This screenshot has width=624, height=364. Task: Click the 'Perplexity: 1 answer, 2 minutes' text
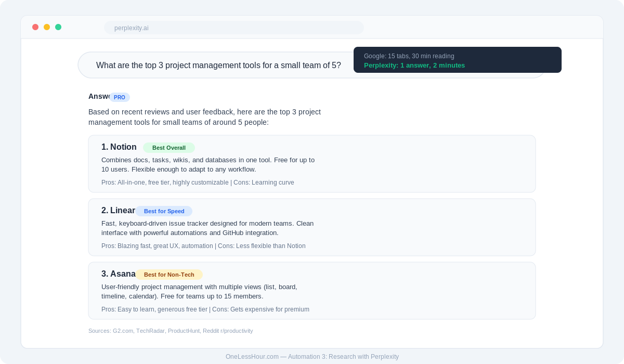pos(414,66)
